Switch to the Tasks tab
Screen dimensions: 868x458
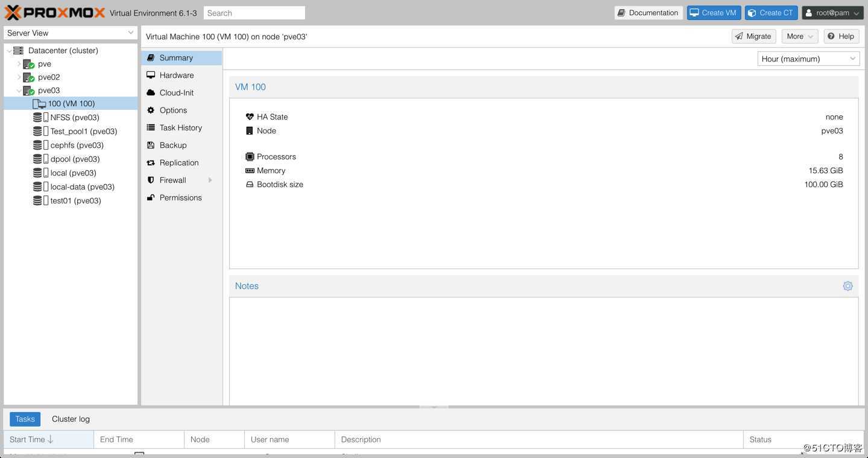(25, 419)
